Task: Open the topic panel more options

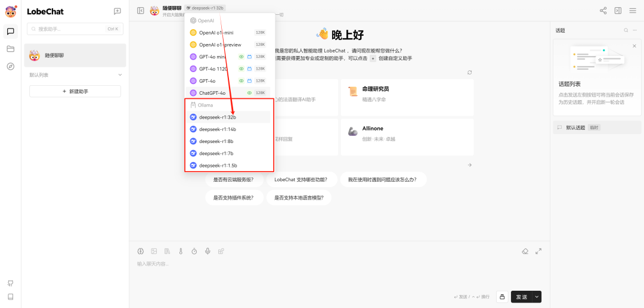Action: tap(636, 30)
